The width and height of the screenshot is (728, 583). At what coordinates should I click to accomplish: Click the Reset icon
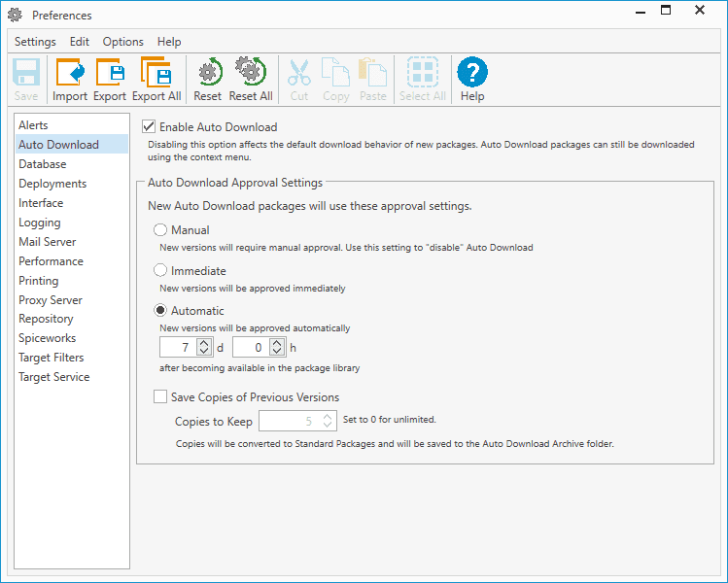210,72
